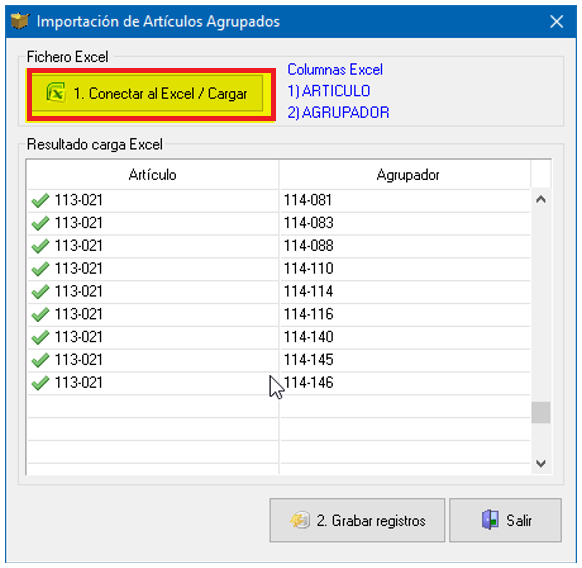Click the Artículo column header
This screenshot has height=568, width=582.
click(x=153, y=174)
